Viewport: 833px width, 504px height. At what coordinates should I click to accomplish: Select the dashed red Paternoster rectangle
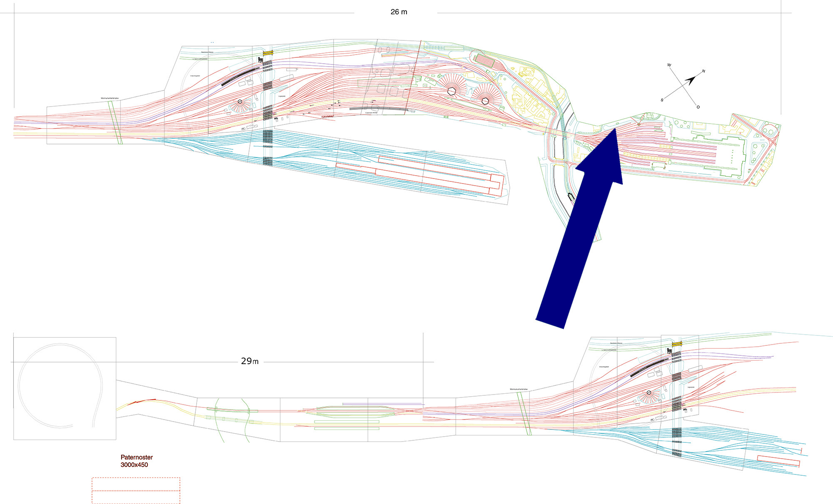pyautogui.click(x=136, y=491)
